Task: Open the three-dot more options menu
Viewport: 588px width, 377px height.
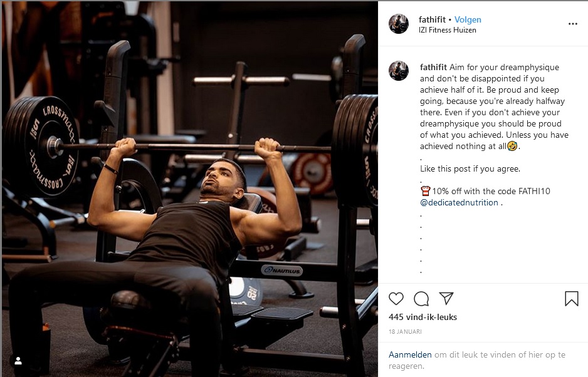Action: pyautogui.click(x=572, y=24)
